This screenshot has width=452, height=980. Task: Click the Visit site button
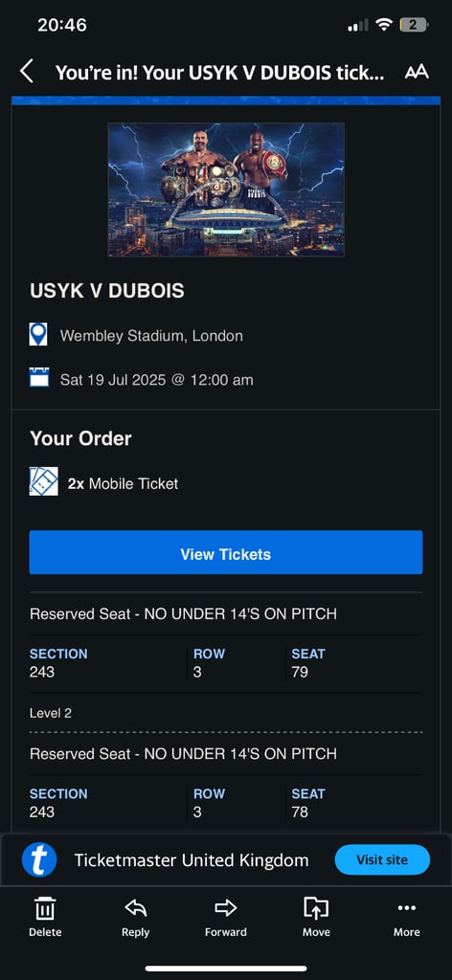(382, 859)
